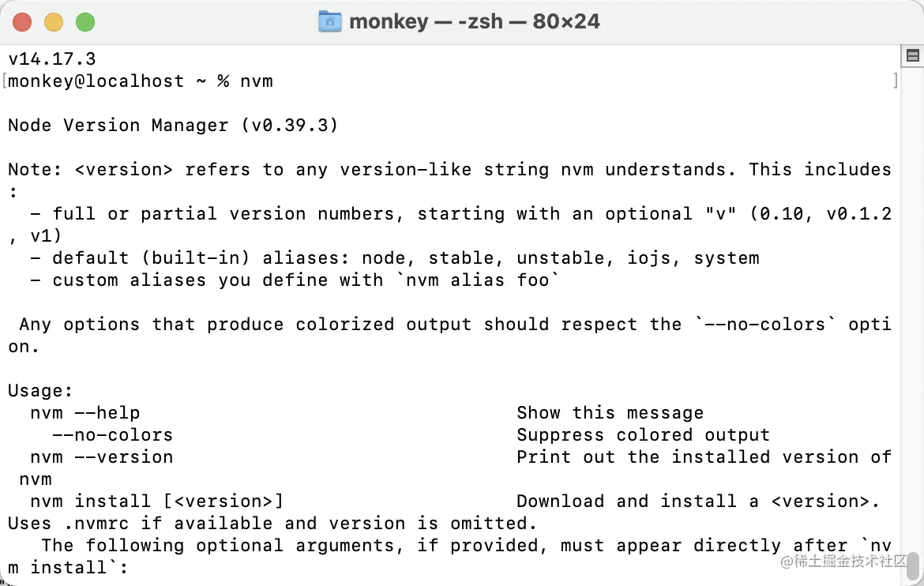Click 'Node Version Manager (v0.39.3)' line
The image size is (924, 586).
coord(173,126)
